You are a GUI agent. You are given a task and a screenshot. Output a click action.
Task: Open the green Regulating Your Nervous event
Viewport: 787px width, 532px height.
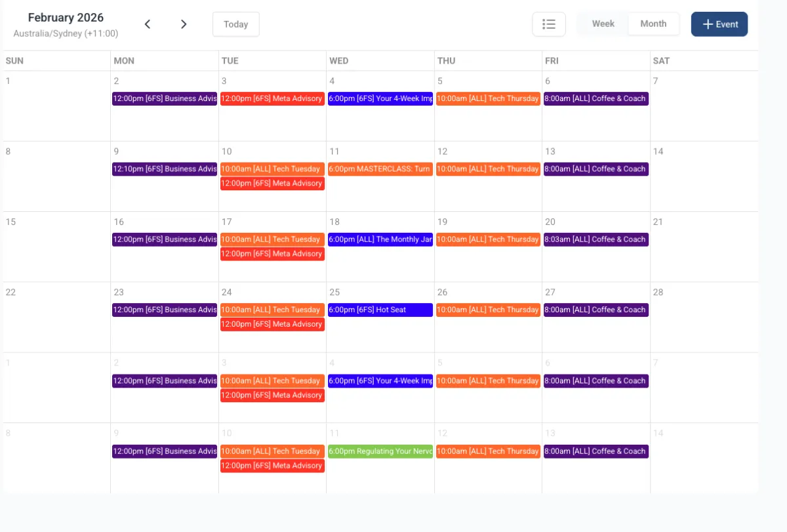pyautogui.click(x=380, y=451)
